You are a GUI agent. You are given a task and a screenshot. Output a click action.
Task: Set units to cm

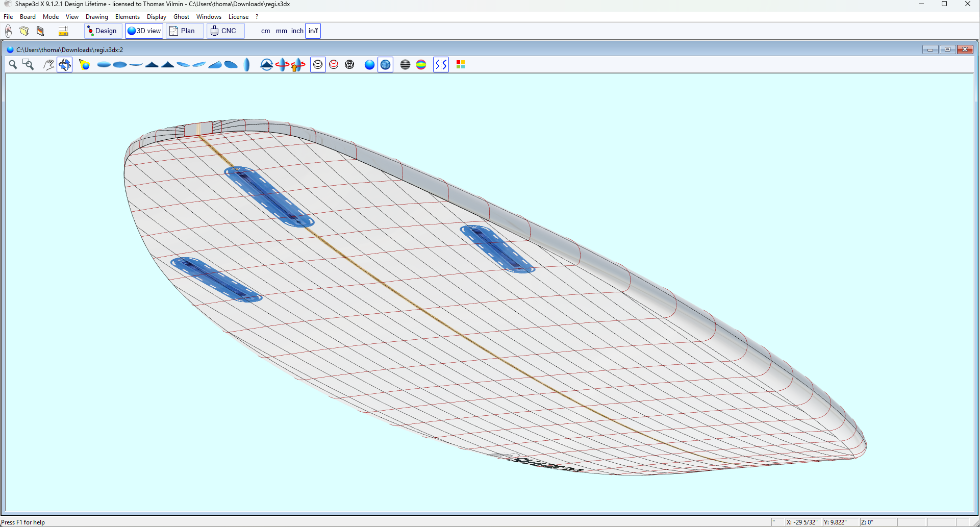coord(266,31)
